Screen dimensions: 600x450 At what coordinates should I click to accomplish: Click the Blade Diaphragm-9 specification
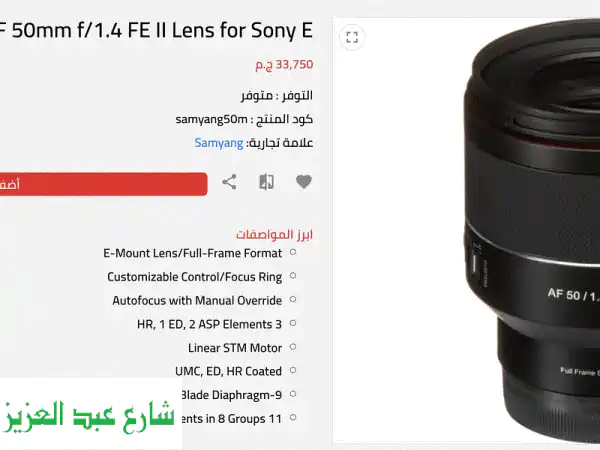pyautogui.click(x=232, y=395)
